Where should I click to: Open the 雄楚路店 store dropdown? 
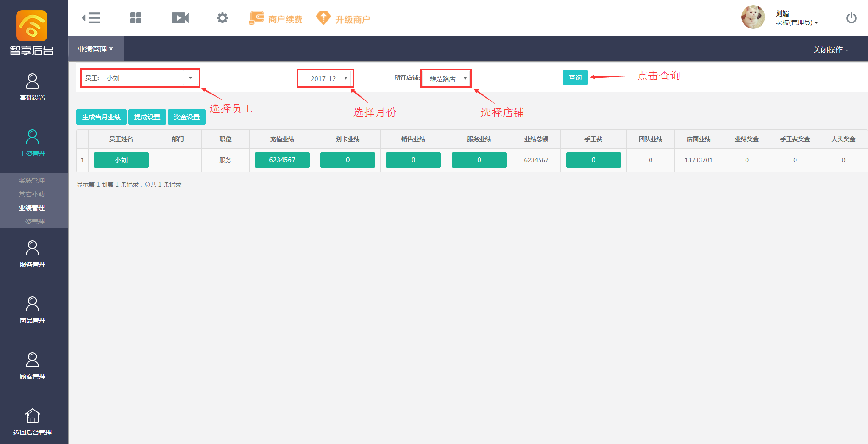point(446,78)
